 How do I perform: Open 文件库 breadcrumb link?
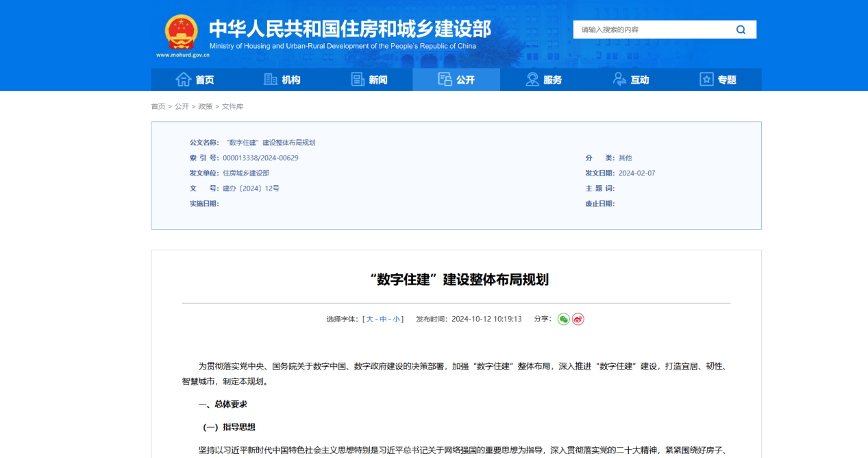click(233, 106)
